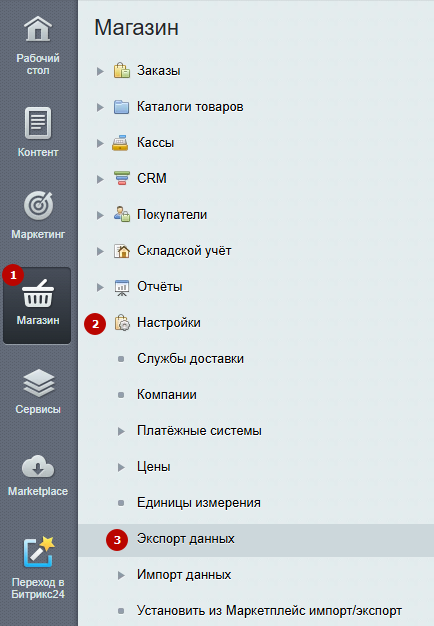Open Экспорт данных menu item
The height and width of the screenshot is (626, 434).
(x=186, y=539)
